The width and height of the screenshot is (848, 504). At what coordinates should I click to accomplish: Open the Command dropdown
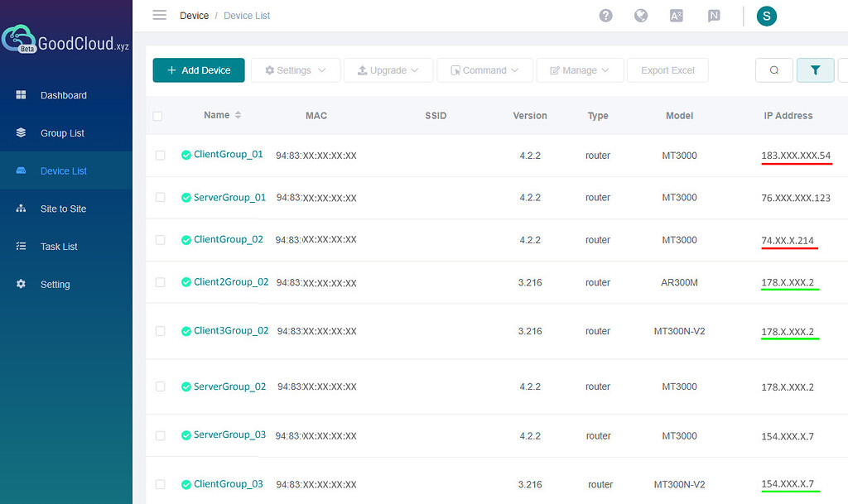[484, 70]
